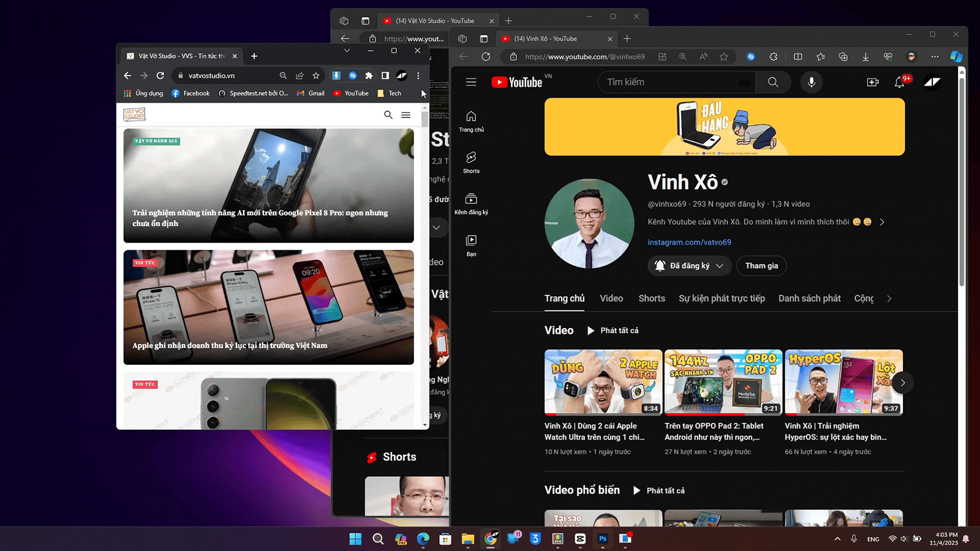This screenshot has height=551, width=980.
Task: Open Edge Copilot sidebar icon
Action: pos(956,56)
